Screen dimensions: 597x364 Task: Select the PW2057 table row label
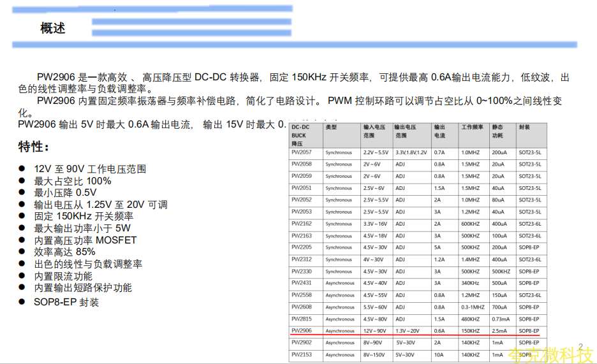point(301,153)
